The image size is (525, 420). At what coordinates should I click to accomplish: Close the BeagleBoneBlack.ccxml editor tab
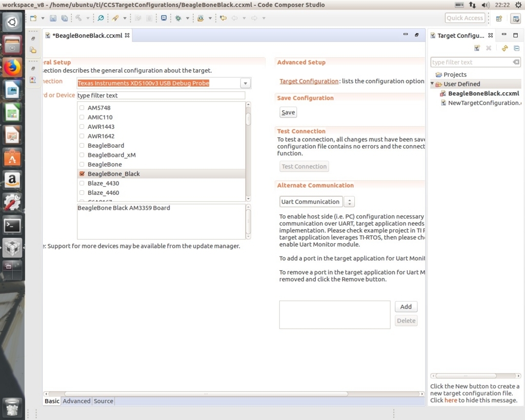tap(127, 35)
